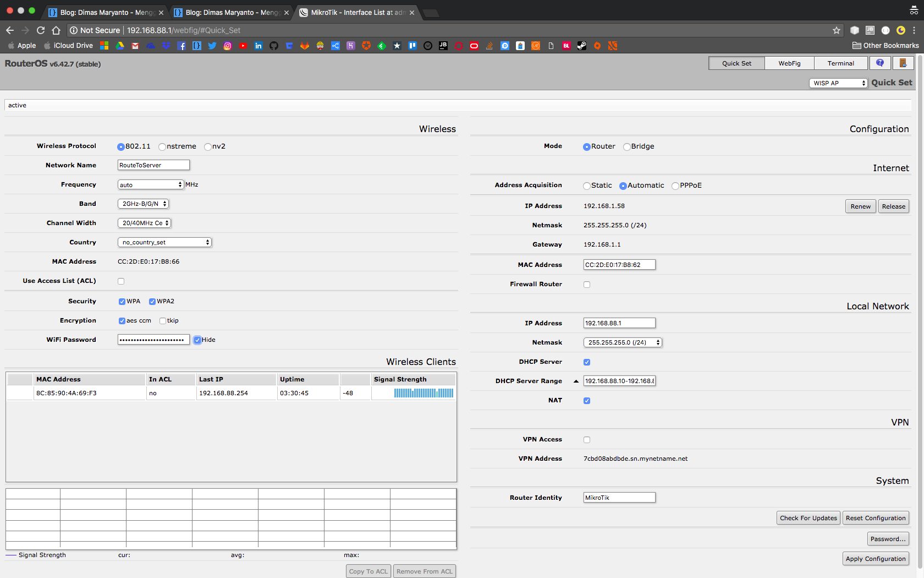Open the Microsoft bookmark icon
This screenshot has height=578, width=924.
pyautogui.click(x=105, y=46)
